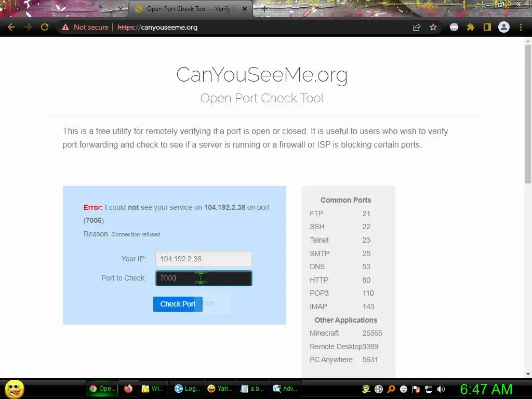Open the smiley face Start button
This screenshot has width=532, height=399.
14,389
